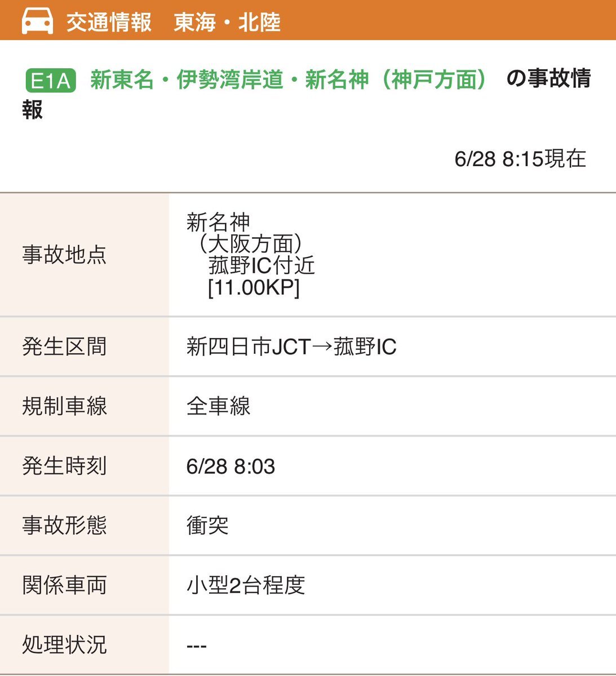The width and height of the screenshot is (616, 676).
Task: Open 新東名・伊勢湾岸道・新名神(神戸方面) link
Action: pos(287,79)
